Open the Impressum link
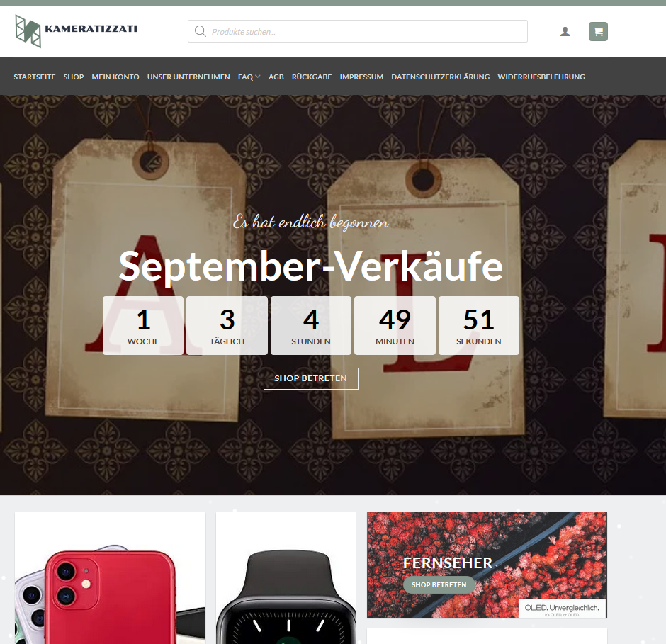The width and height of the screenshot is (666, 644). pos(361,77)
